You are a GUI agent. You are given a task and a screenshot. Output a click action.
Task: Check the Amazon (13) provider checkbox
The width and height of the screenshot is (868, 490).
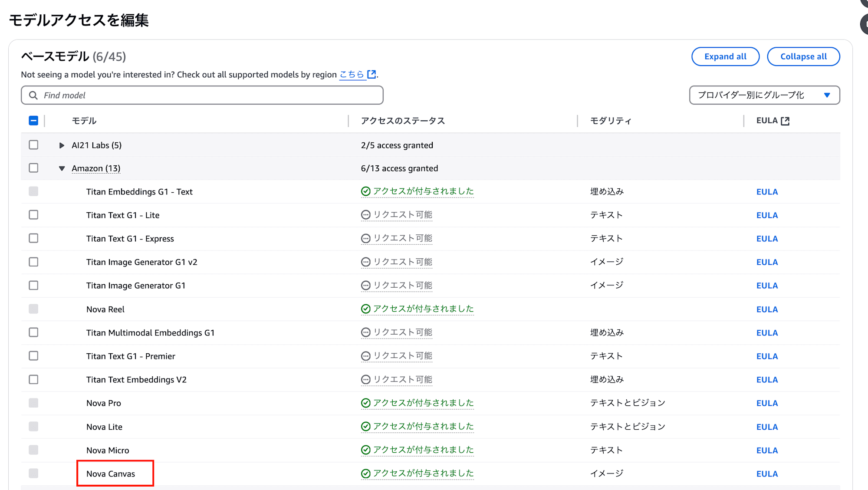coord(33,168)
